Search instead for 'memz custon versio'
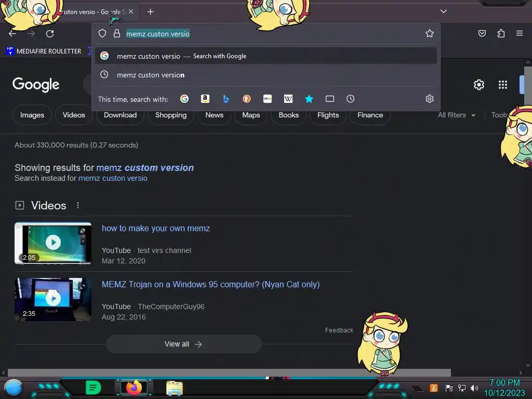 (x=113, y=178)
